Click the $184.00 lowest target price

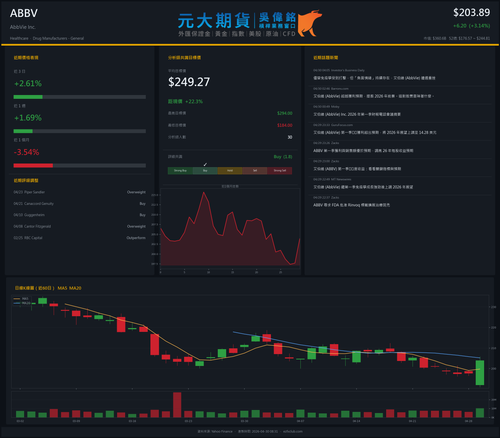(285, 125)
